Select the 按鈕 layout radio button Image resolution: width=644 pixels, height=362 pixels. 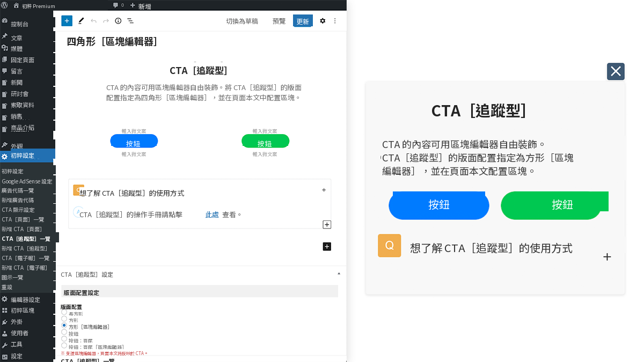point(64,332)
